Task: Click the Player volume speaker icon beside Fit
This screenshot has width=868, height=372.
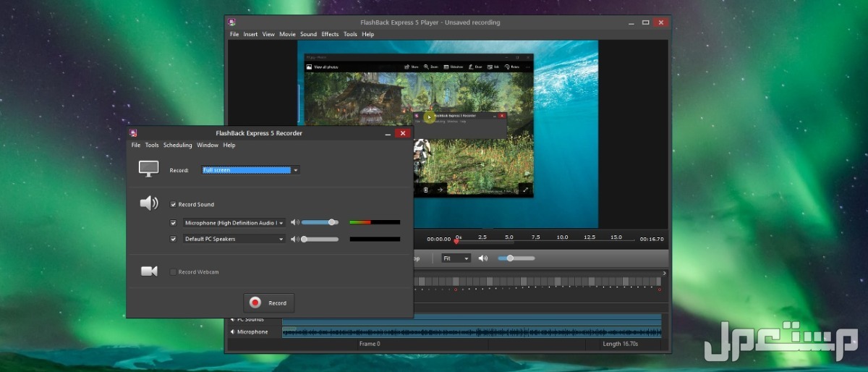Action: 483,258
